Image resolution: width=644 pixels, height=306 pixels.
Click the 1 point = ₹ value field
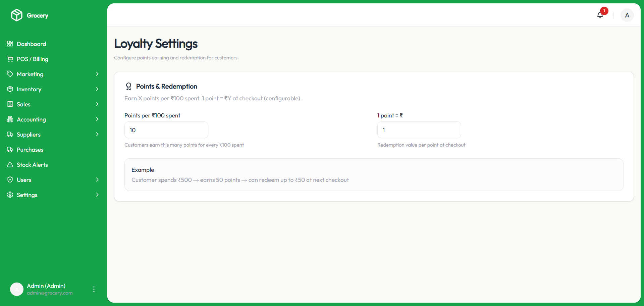click(419, 130)
